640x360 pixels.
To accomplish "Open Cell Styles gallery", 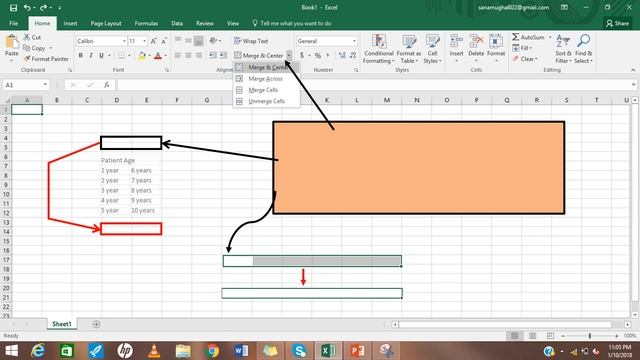I will [432, 49].
